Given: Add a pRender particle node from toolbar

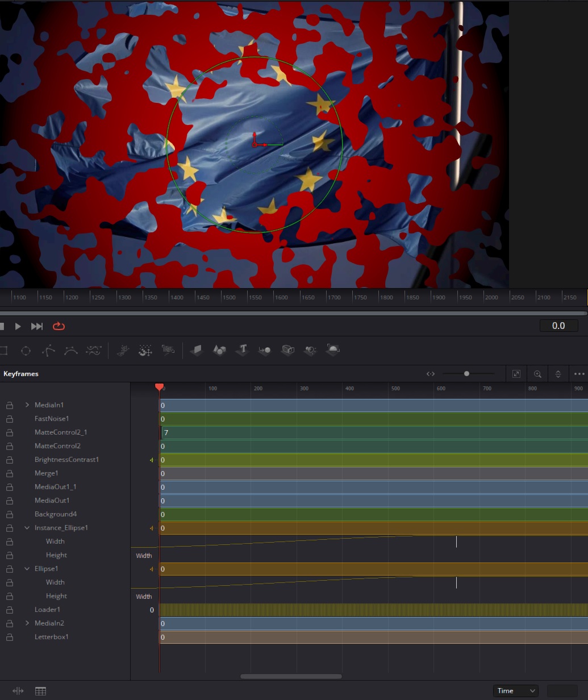Looking at the screenshot, I should click(x=168, y=351).
